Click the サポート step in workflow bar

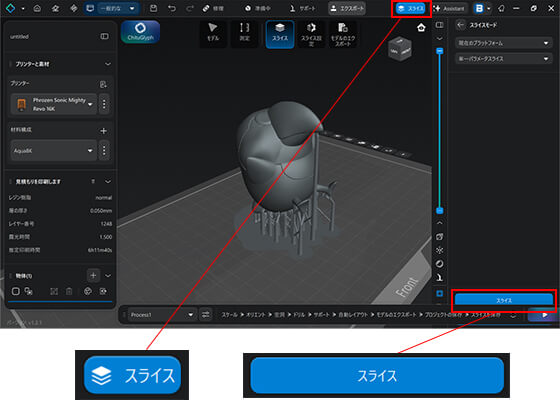point(321,315)
